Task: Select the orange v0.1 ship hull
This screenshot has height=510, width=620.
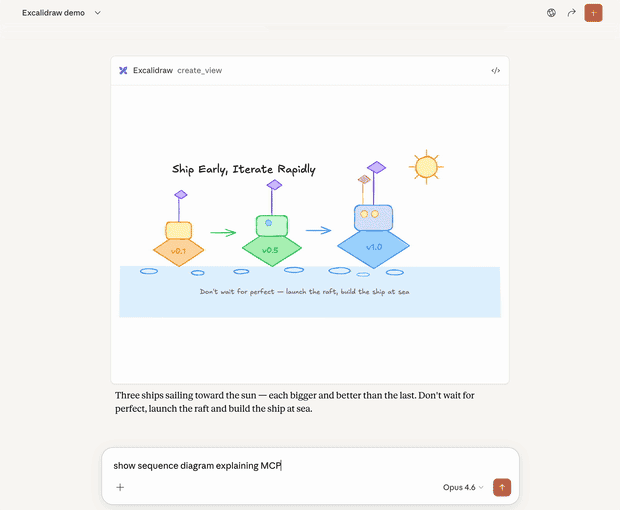Action: pyautogui.click(x=178, y=250)
